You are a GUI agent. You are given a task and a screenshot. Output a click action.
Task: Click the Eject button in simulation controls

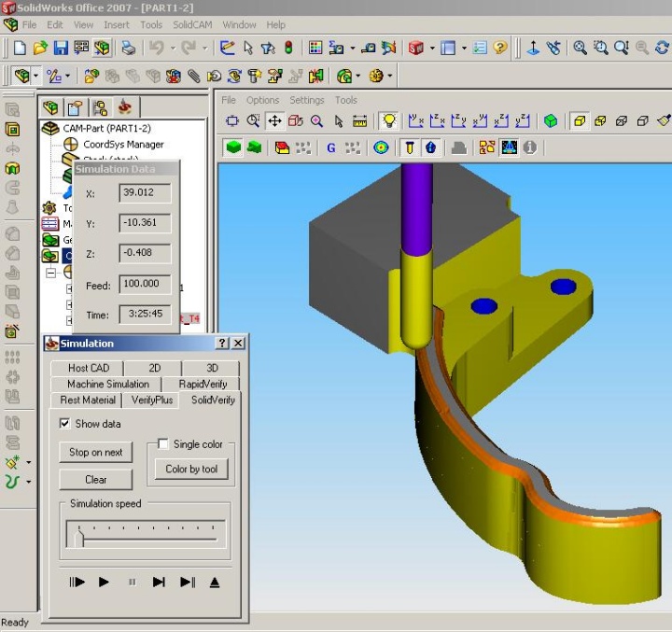tap(215, 583)
